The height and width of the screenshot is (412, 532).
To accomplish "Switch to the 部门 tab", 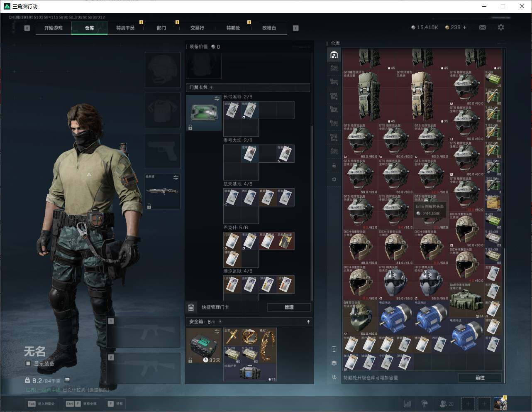I will click(x=161, y=28).
